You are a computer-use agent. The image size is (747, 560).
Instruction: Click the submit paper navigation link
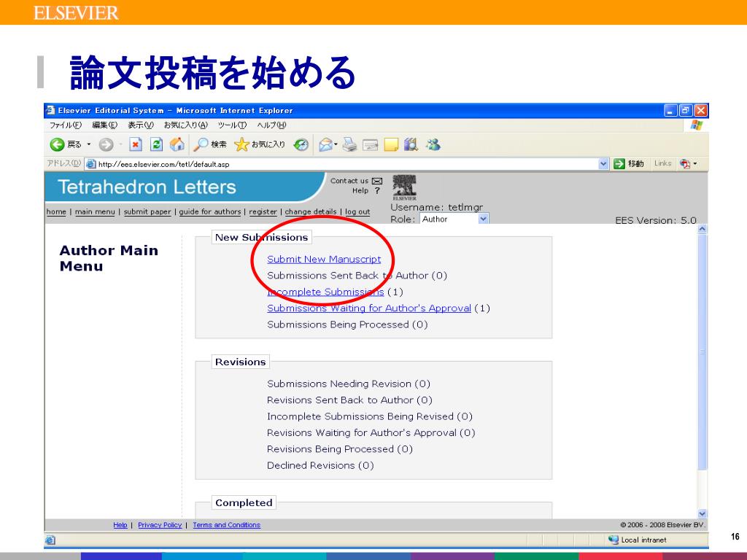coord(147,211)
